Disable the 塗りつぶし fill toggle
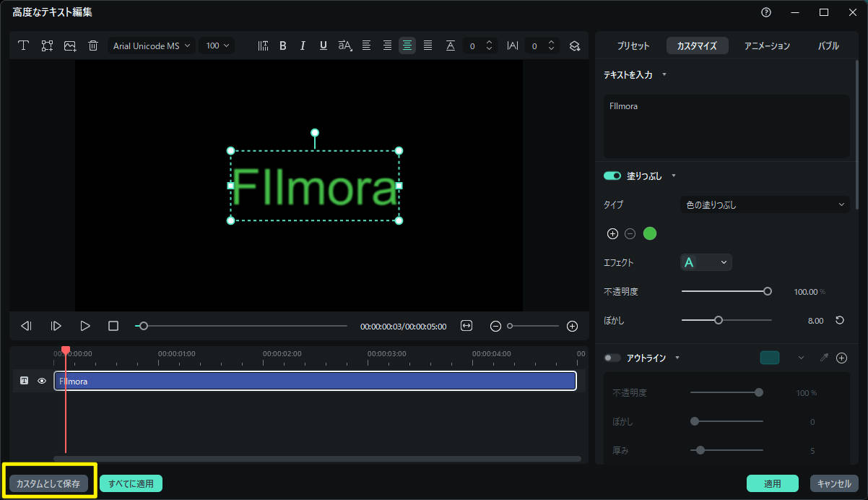The width and height of the screenshot is (868, 500). [612, 176]
